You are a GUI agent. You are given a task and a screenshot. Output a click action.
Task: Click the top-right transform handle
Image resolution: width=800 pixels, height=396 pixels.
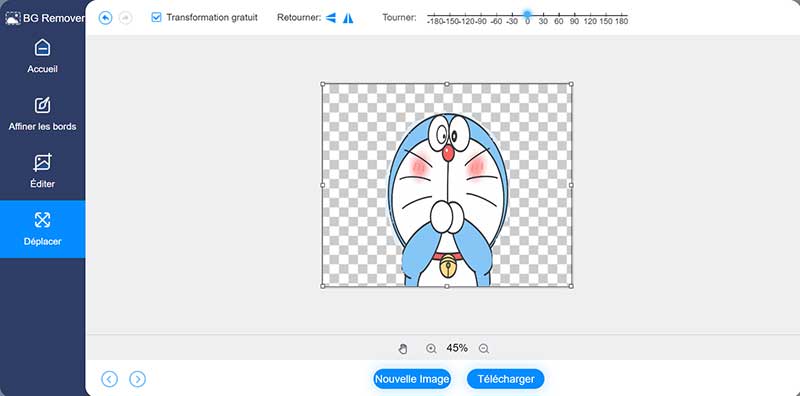(571, 84)
